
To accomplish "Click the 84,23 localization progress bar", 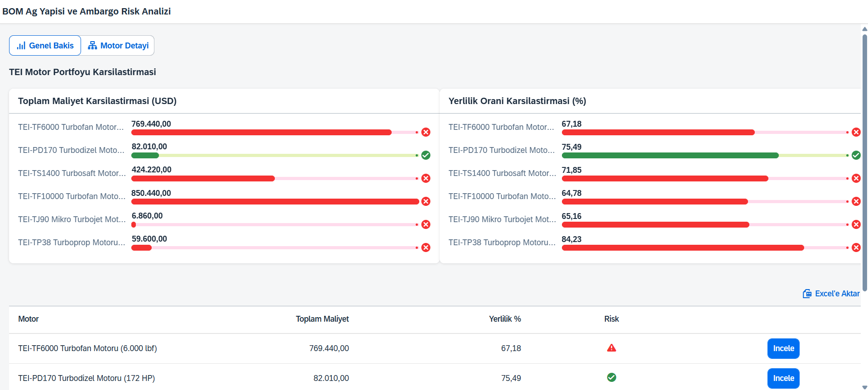I will click(705, 247).
